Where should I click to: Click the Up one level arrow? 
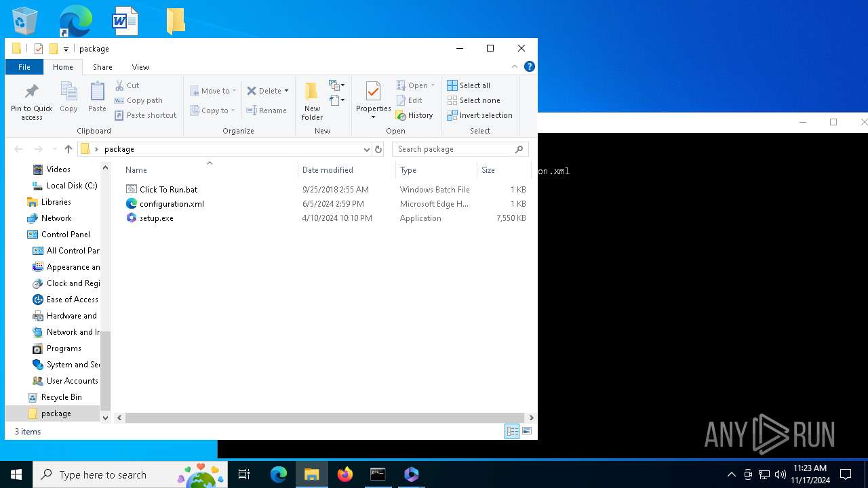pyautogui.click(x=68, y=149)
